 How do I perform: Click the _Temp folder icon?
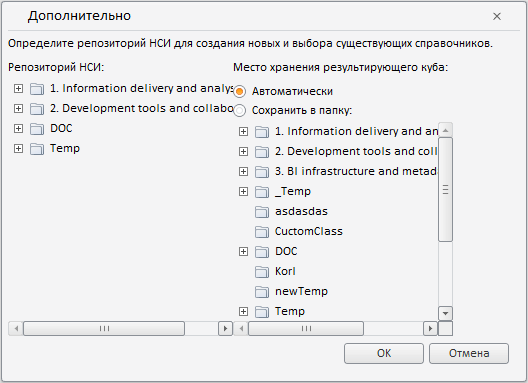(262, 192)
